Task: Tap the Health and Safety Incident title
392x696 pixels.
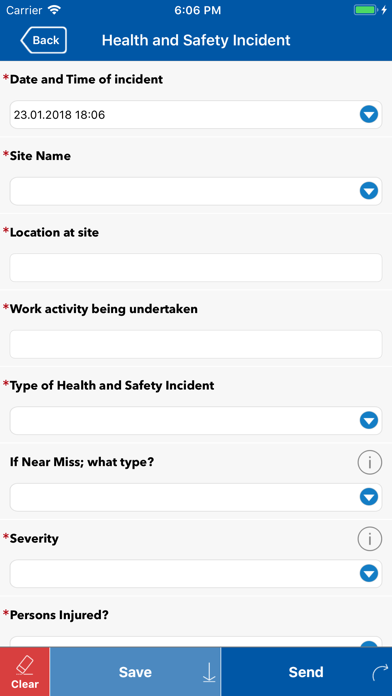Action: pos(196,40)
